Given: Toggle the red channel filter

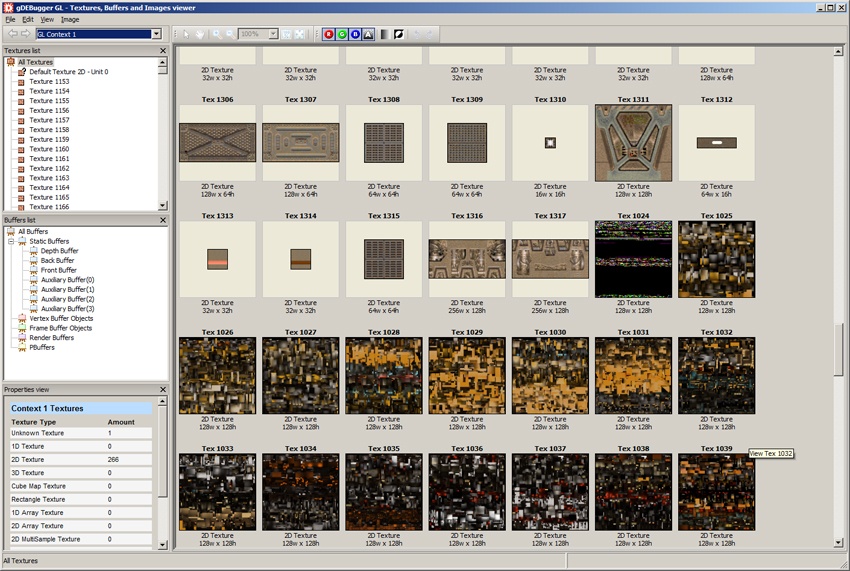Looking at the screenshot, I should 329,34.
